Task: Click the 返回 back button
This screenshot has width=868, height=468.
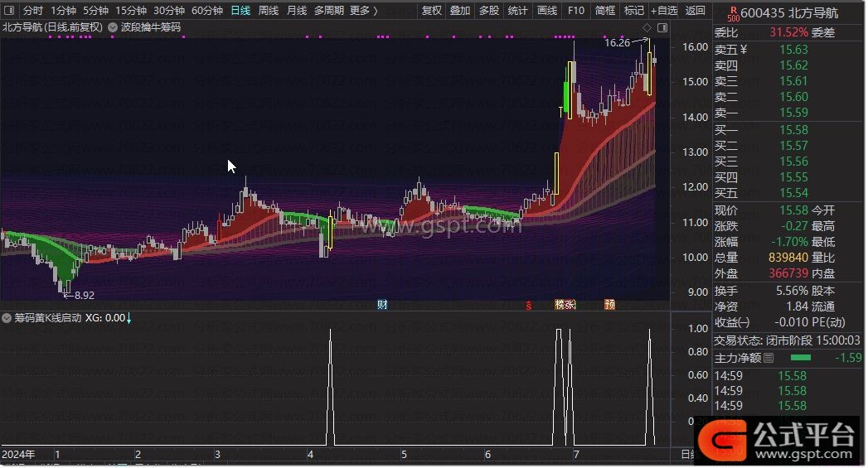Action: click(696, 11)
